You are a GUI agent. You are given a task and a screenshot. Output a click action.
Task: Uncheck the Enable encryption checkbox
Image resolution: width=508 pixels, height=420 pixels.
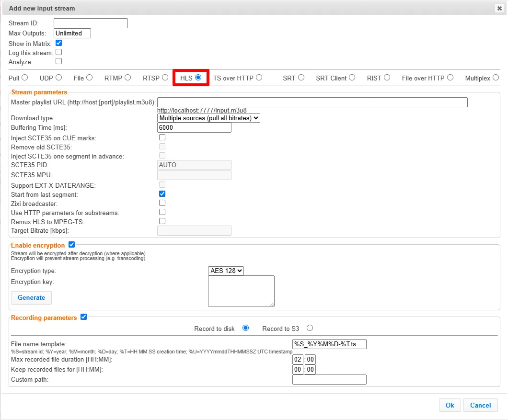click(x=72, y=245)
